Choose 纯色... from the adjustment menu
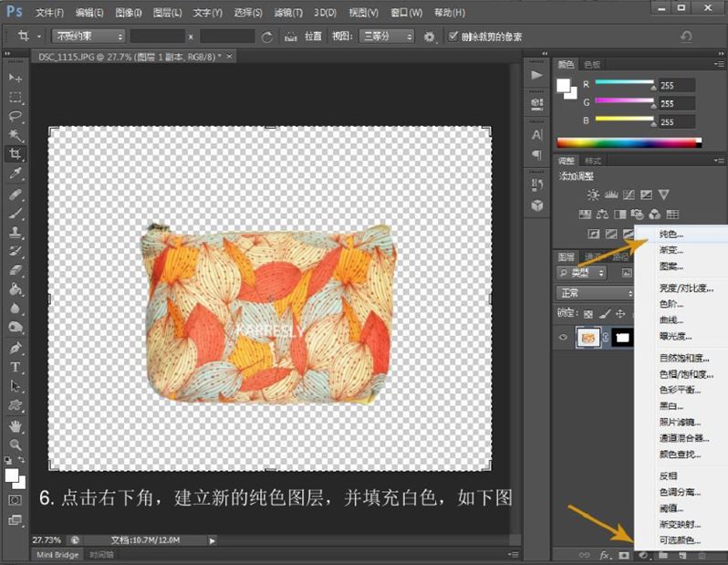Viewport: 728px width, 565px height. click(x=671, y=235)
